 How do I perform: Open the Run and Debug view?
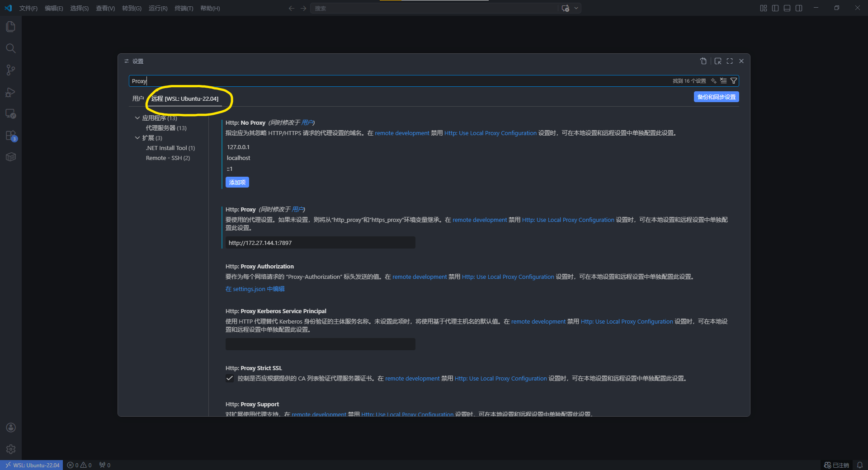pyautogui.click(x=11, y=92)
